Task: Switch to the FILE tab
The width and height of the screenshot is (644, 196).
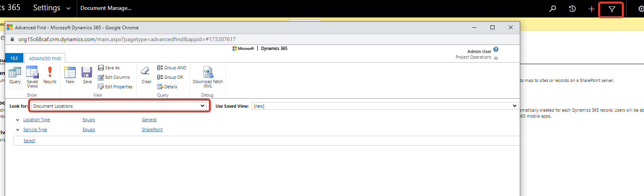Action: (x=14, y=58)
